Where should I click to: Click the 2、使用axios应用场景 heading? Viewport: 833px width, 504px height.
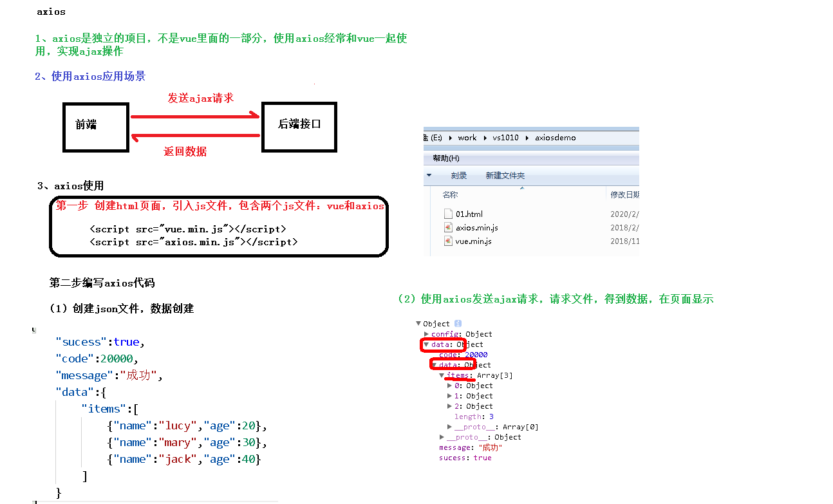[x=90, y=76]
